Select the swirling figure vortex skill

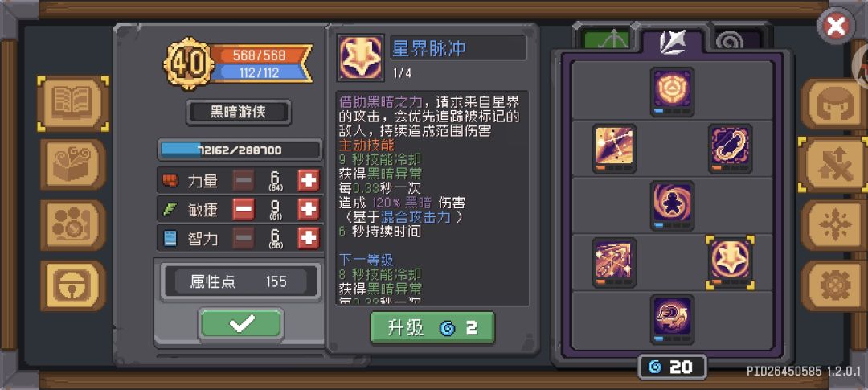tap(673, 206)
